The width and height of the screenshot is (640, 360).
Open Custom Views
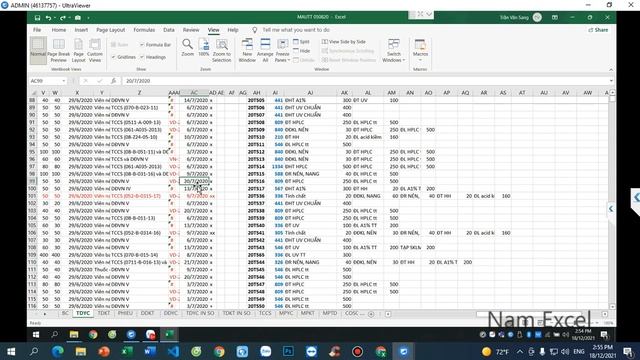[x=95, y=50]
